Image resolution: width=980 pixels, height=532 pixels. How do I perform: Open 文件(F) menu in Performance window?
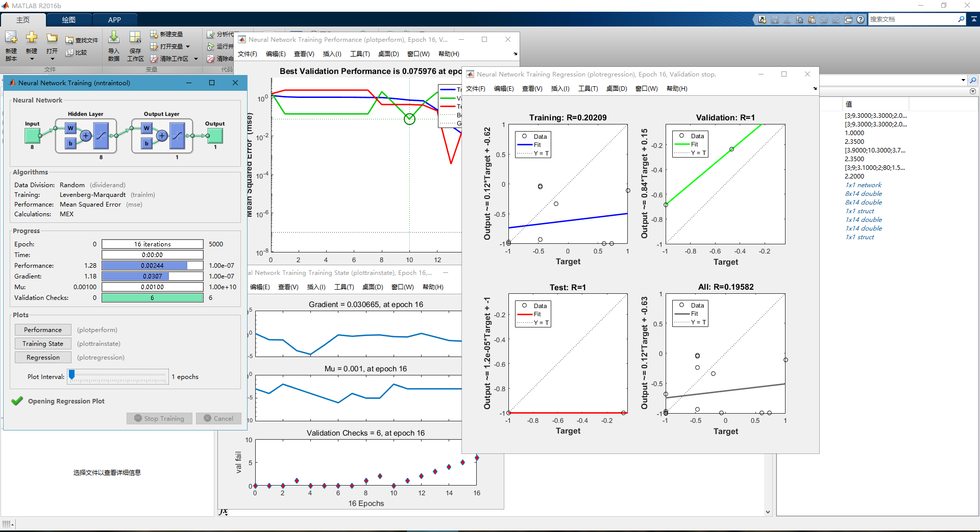tap(248, 54)
